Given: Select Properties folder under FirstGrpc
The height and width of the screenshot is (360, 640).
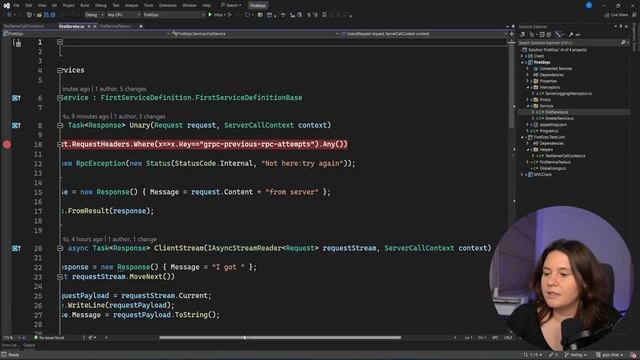Looking at the screenshot, I should tap(548, 81).
